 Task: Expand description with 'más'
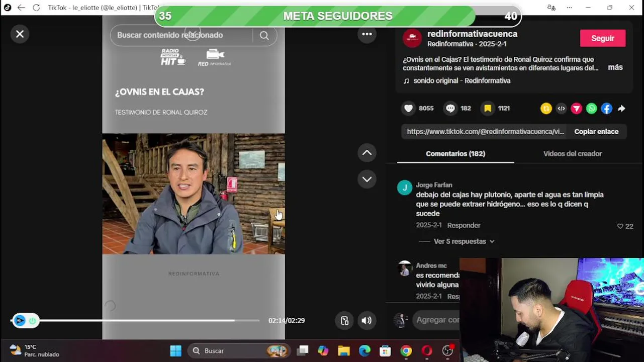[x=615, y=67]
